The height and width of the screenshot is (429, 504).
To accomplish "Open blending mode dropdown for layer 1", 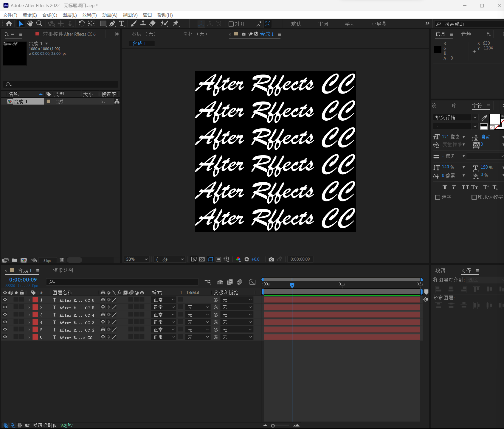I will tap(164, 300).
